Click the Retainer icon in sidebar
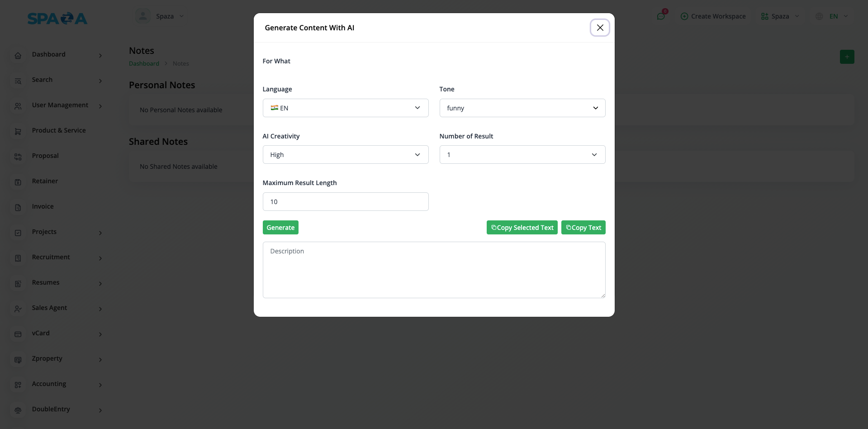The height and width of the screenshot is (429, 868). (x=18, y=182)
